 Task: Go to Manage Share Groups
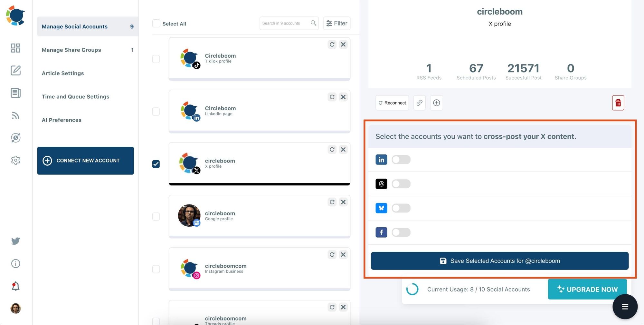[71, 50]
